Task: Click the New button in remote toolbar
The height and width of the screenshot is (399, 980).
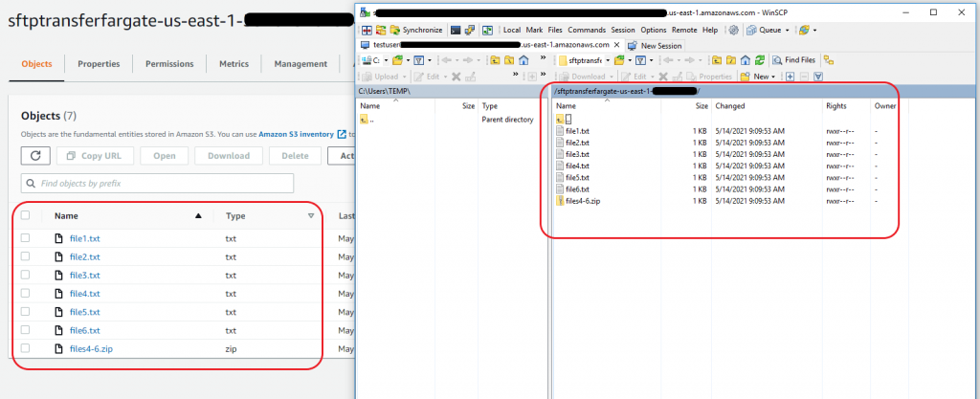Action: [755, 77]
